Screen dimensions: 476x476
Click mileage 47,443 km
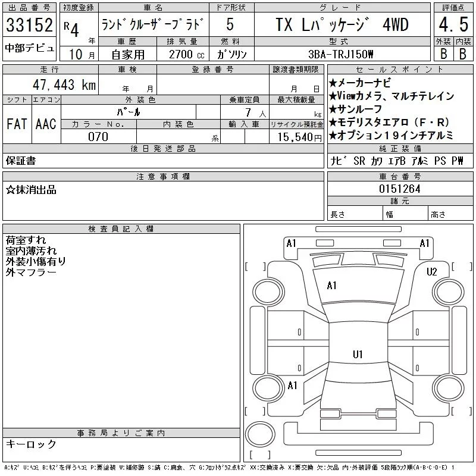(x=64, y=84)
